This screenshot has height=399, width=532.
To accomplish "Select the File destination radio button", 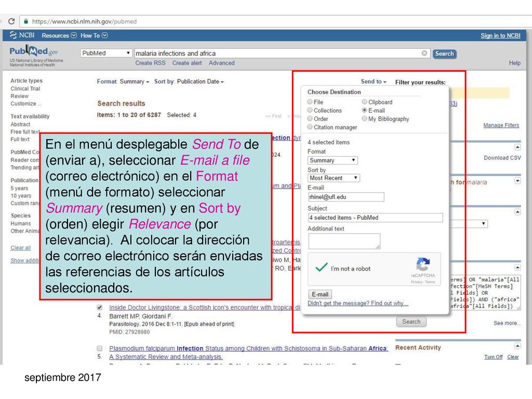I will tap(310, 101).
